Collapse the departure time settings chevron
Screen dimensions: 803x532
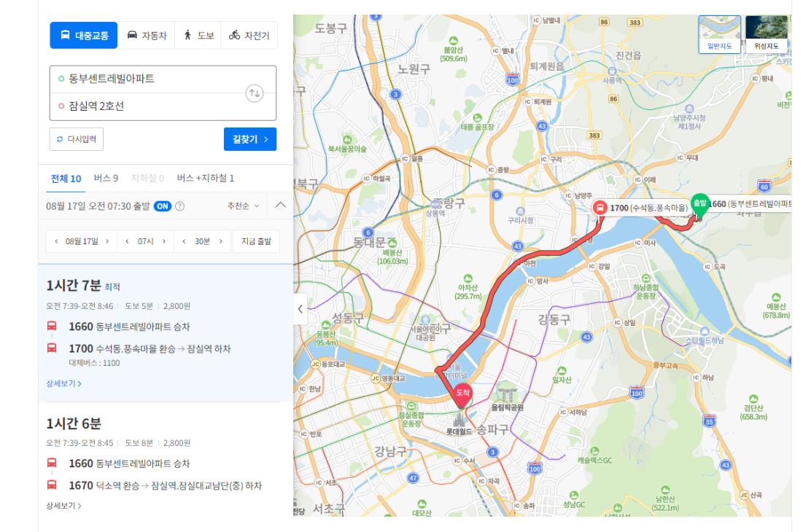(x=280, y=205)
